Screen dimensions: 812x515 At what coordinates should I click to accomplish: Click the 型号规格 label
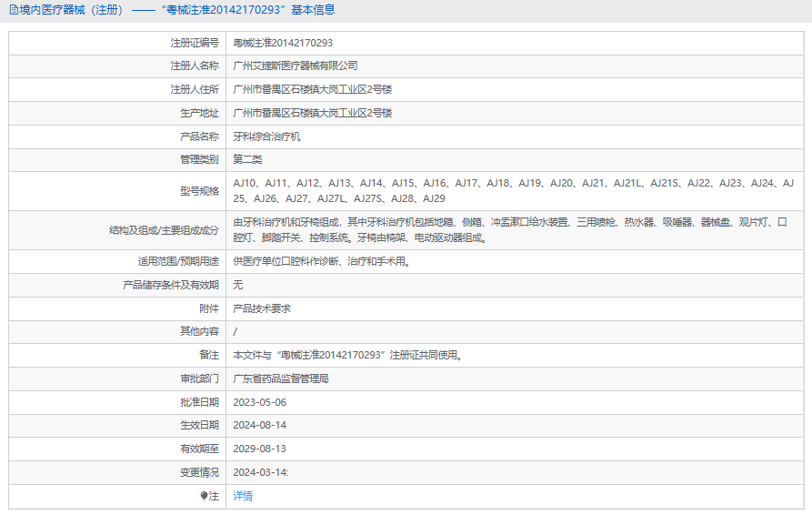pos(199,191)
